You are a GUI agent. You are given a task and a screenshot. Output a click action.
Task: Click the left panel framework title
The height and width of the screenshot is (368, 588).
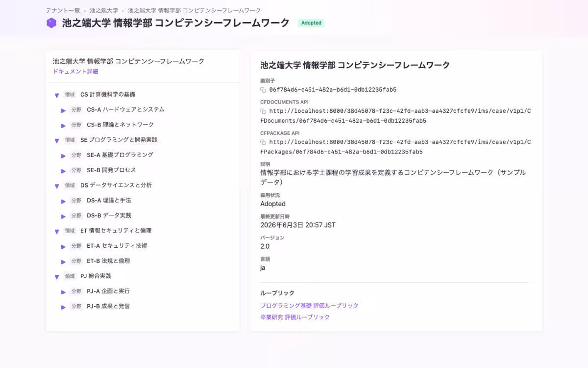pyautogui.click(x=128, y=61)
